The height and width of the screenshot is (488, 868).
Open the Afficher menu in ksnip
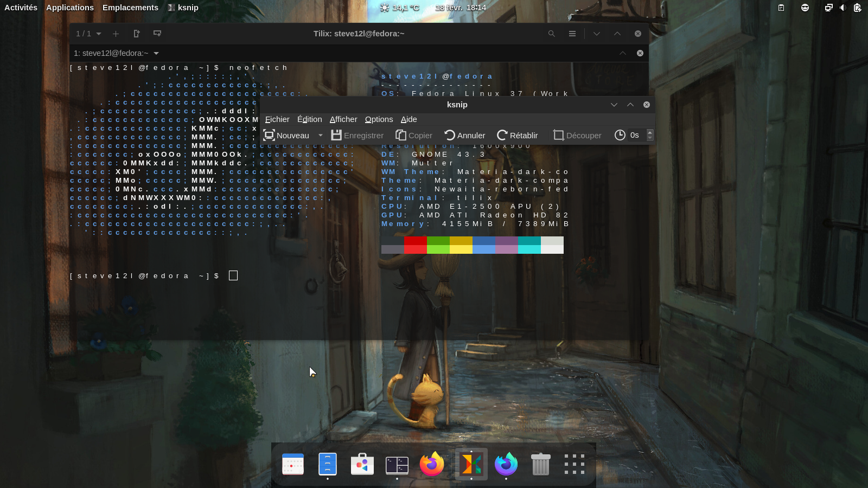[x=343, y=119]
